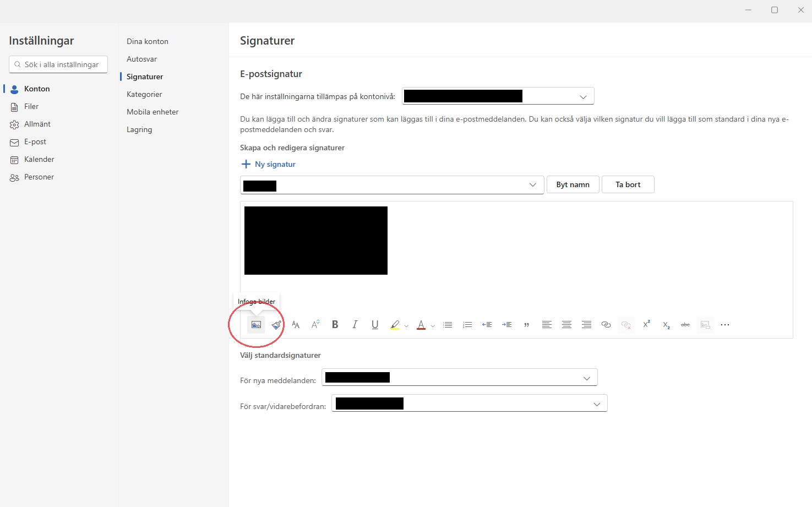Toggle italic formatting

355,325
